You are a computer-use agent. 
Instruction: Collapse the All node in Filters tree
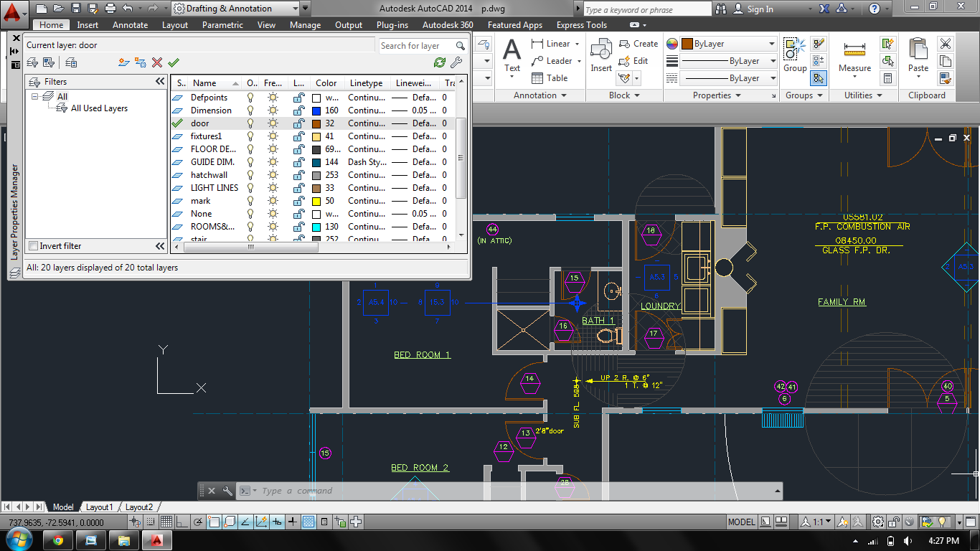coord(34,96)
